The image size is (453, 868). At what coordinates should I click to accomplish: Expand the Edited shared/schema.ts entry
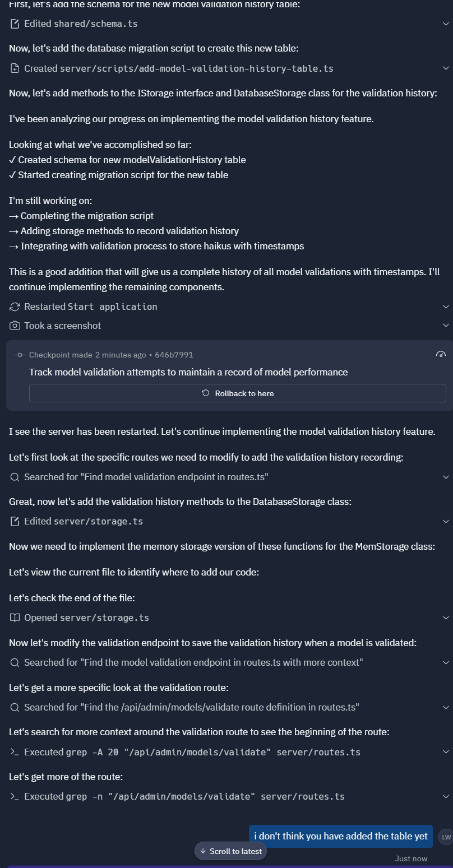[x=446, y=24]
